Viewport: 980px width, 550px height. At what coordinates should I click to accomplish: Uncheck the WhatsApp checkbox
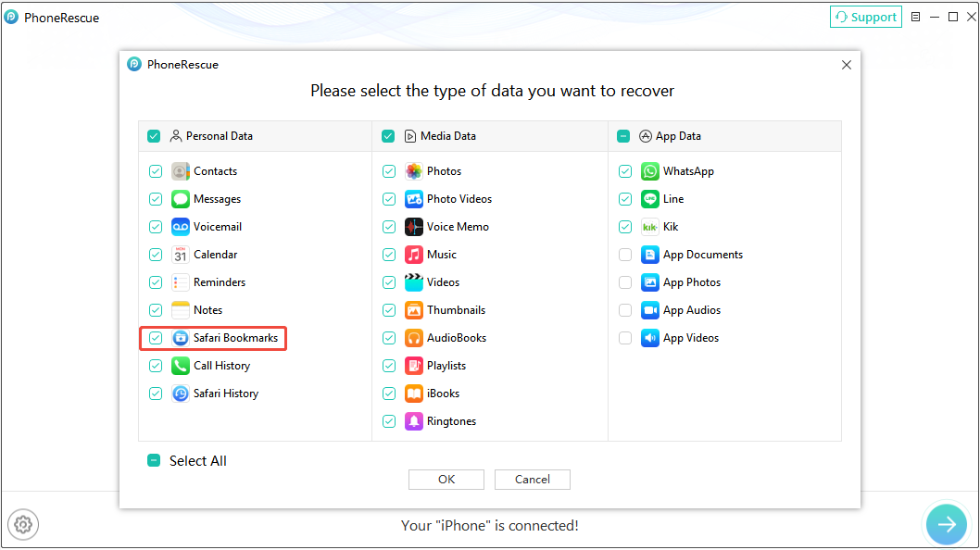pos(625,171)
